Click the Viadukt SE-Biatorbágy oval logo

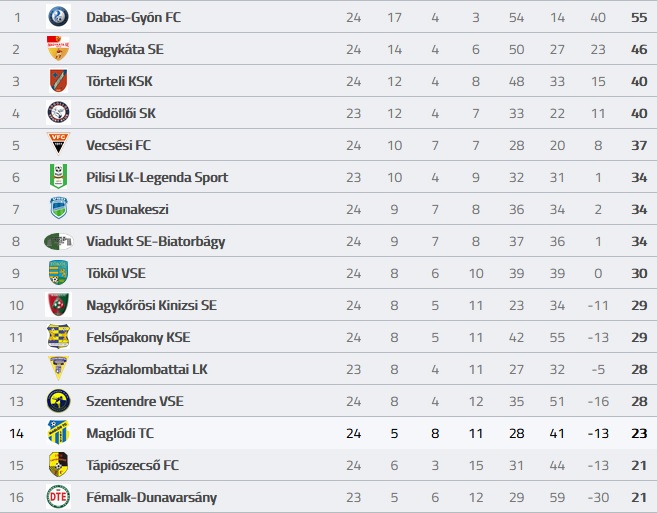pyautogui.click(x=58, y=241)
